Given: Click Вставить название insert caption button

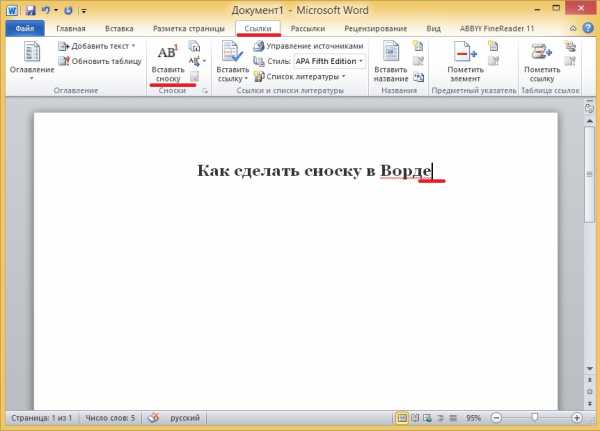Looking at the screenshot, I should 391,62.
